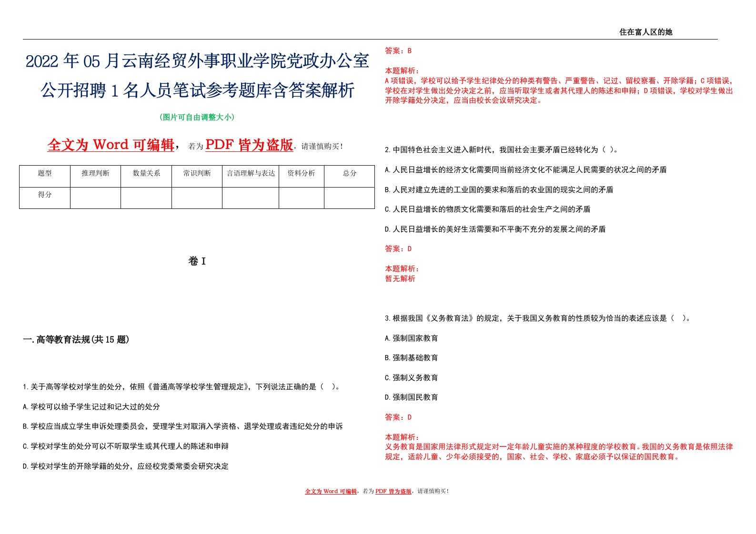The width and height of the screenshot is (756, 534).
Task: Click question 1 about 普通高等学校学生管理规定
Action: point(182,386)
